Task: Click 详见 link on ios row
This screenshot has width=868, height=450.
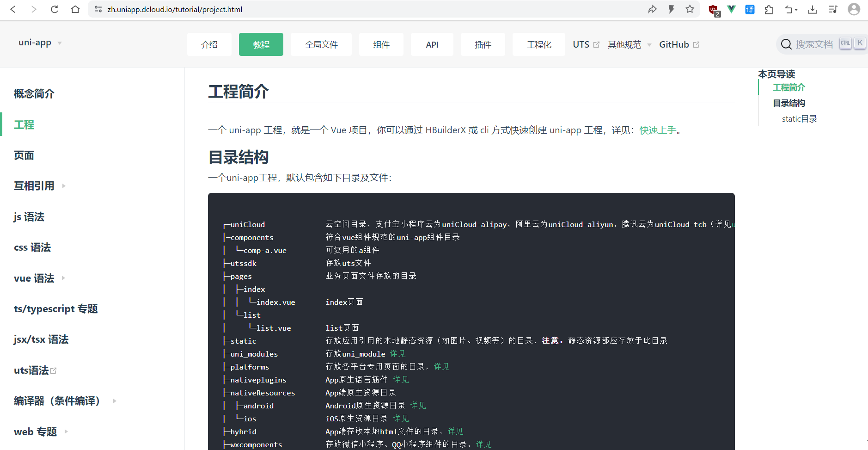Action: coord(401,419)
